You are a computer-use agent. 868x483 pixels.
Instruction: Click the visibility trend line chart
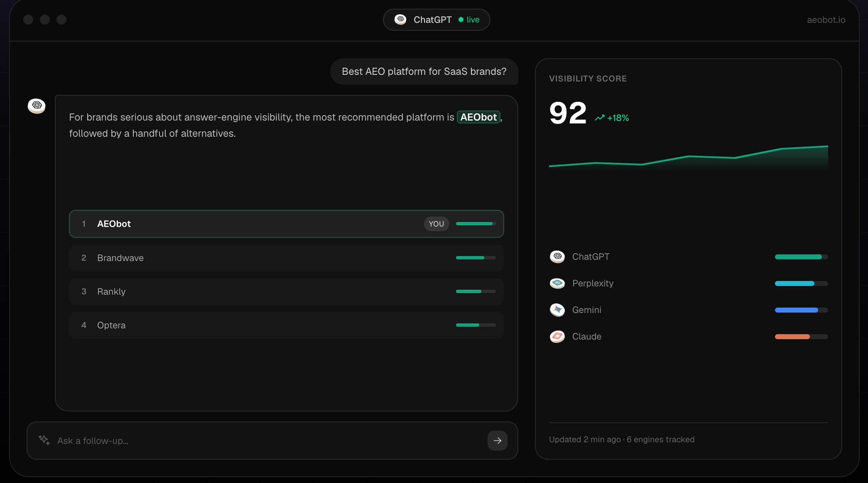pos(688,158)
